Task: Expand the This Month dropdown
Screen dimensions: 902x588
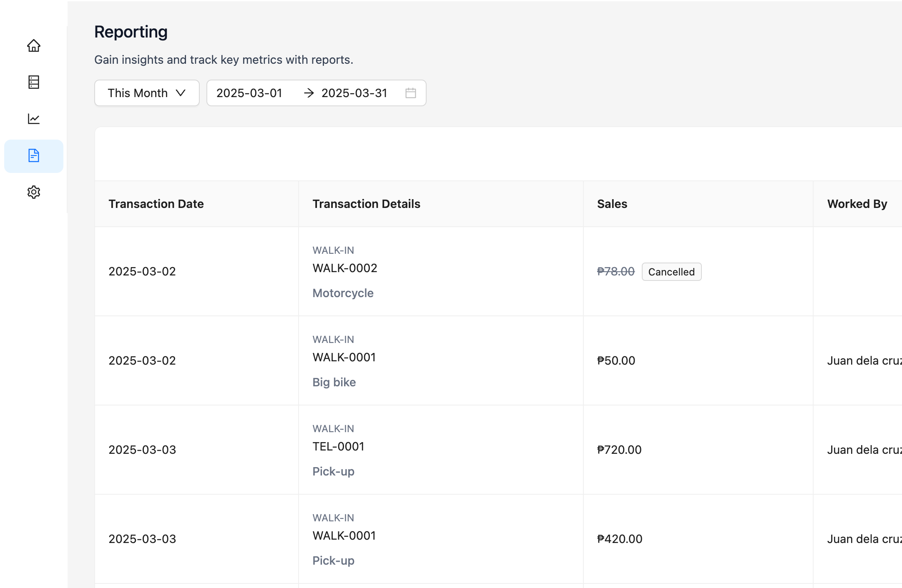Action: point(147,93)
